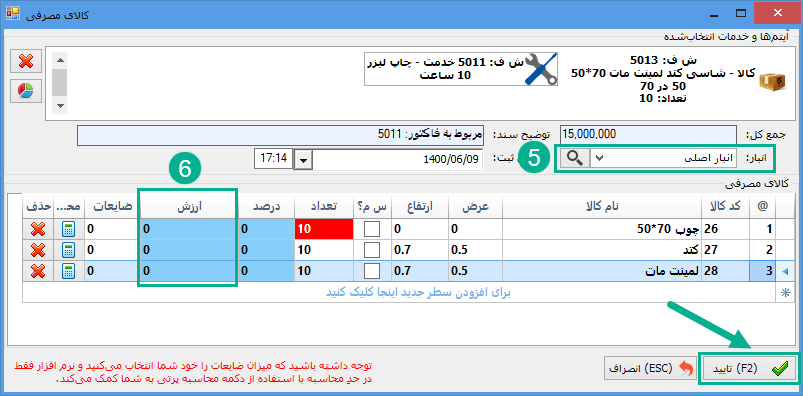Click the red X remove-item button top-left
803x396 pixels.
coord(26,62)
